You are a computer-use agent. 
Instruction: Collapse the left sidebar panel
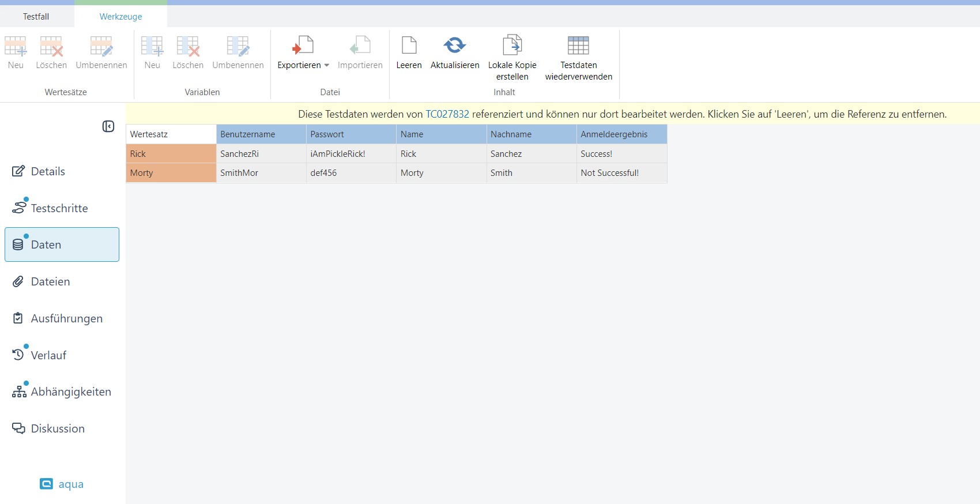coord(108,126)
